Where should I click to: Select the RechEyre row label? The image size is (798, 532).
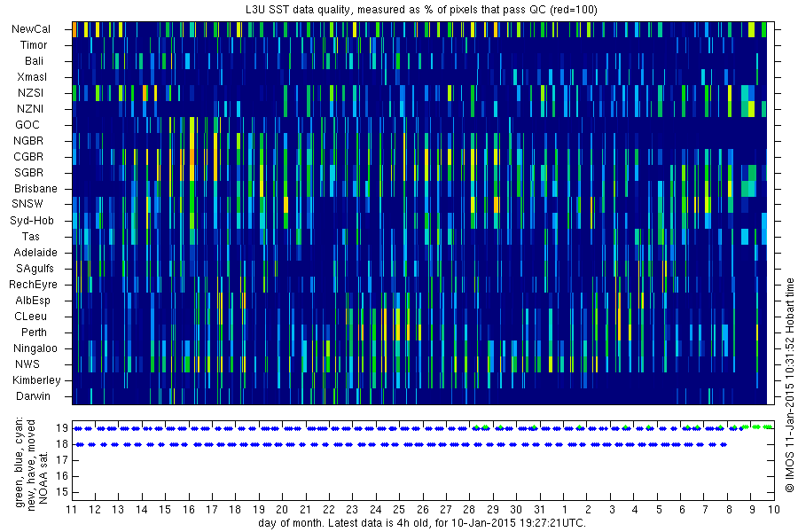(x=33, y=284)
